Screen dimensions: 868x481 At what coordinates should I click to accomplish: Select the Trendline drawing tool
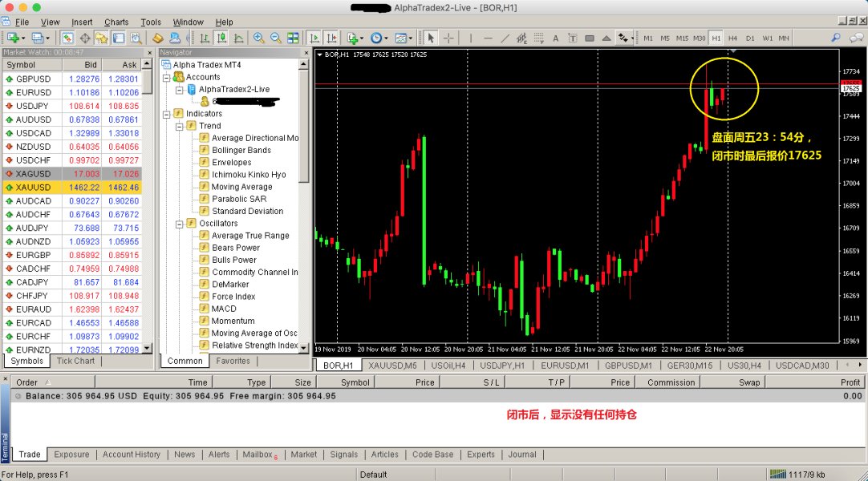(x=505, y=38)
